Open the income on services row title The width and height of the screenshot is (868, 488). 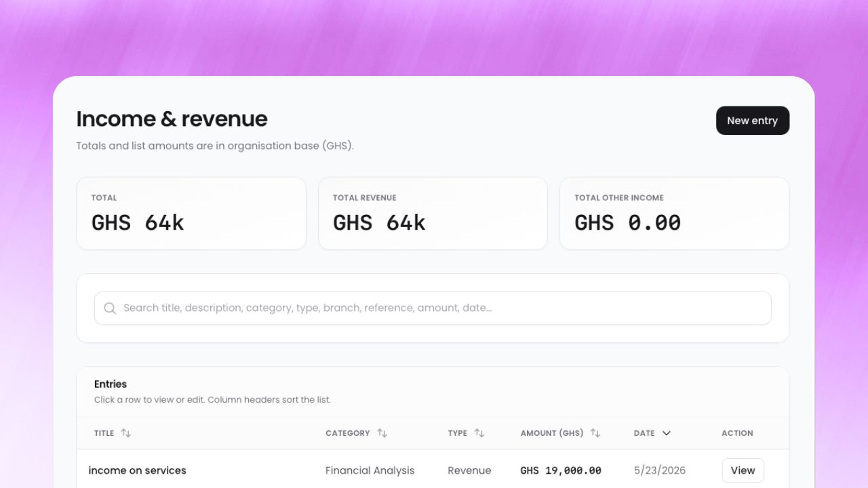point(137,470)
